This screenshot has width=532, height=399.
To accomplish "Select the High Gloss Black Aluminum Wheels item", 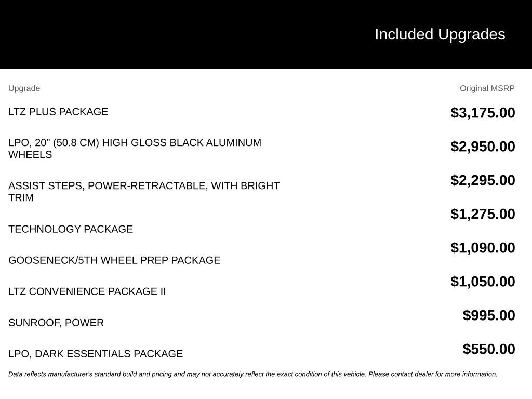I will (135, 148).
